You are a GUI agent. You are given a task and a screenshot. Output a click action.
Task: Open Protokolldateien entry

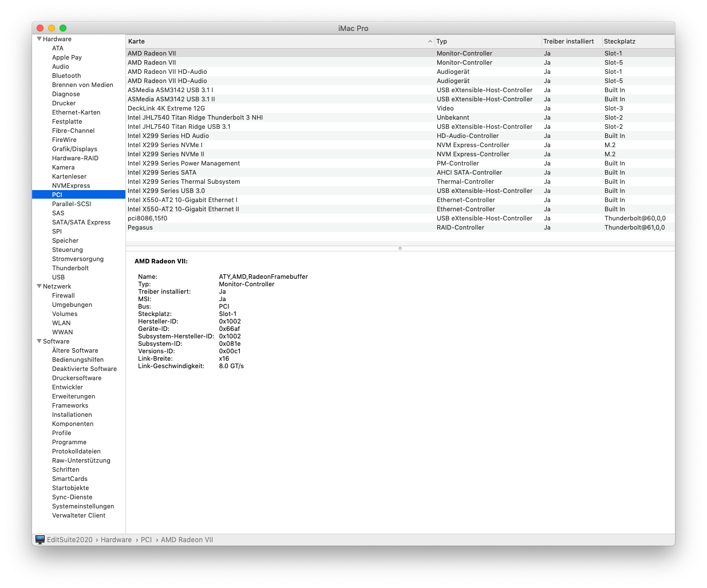pos(76,451)
